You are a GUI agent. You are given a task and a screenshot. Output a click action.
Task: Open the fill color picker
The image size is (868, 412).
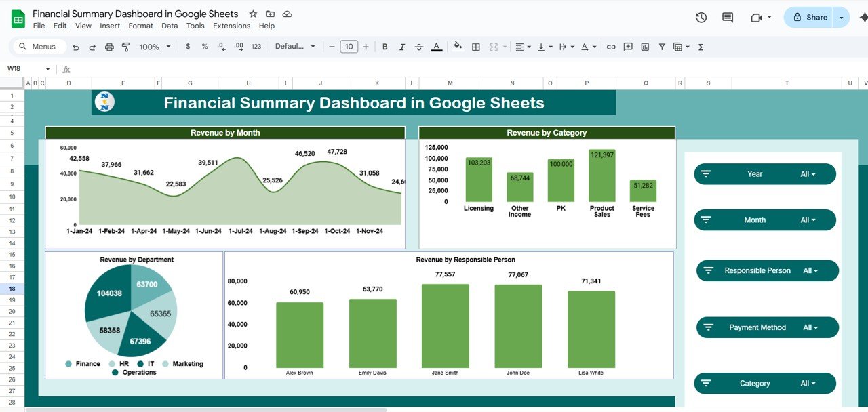pos(458,47)
